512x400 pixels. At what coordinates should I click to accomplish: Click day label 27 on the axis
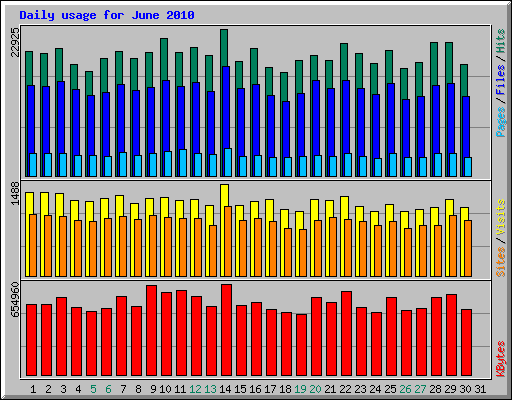(420, 389)
